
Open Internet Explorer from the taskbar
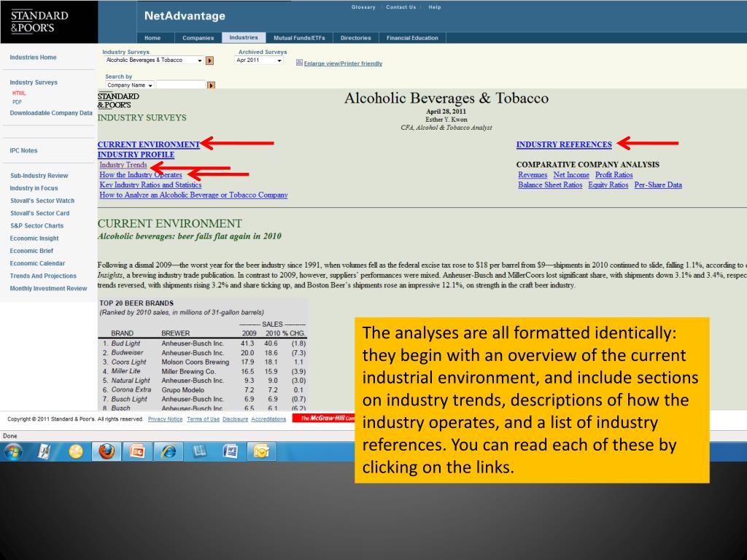(169, 451)
